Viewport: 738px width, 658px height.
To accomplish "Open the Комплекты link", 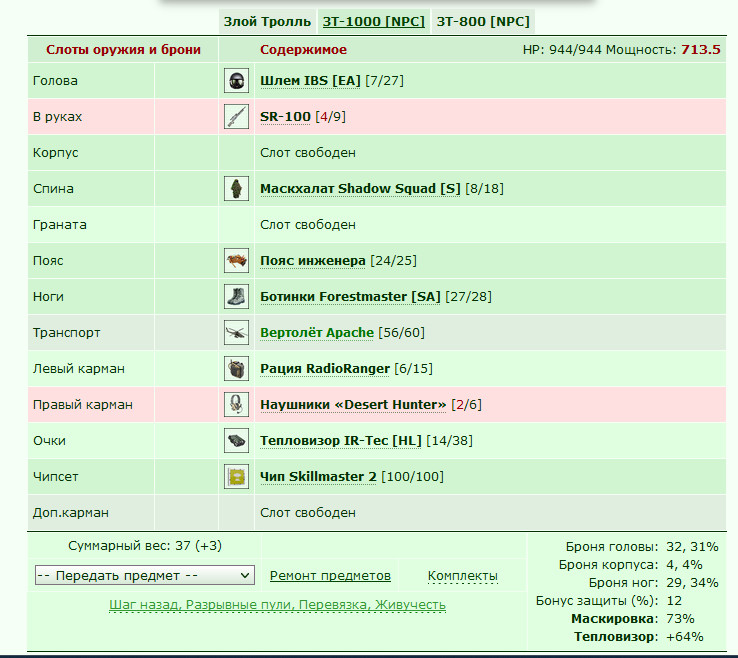I will tap(463, 576).
